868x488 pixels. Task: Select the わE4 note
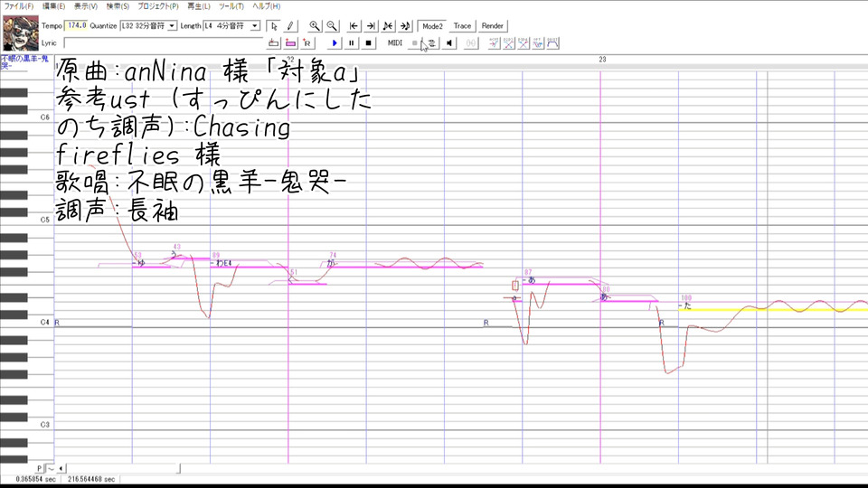tap(250, 267)
